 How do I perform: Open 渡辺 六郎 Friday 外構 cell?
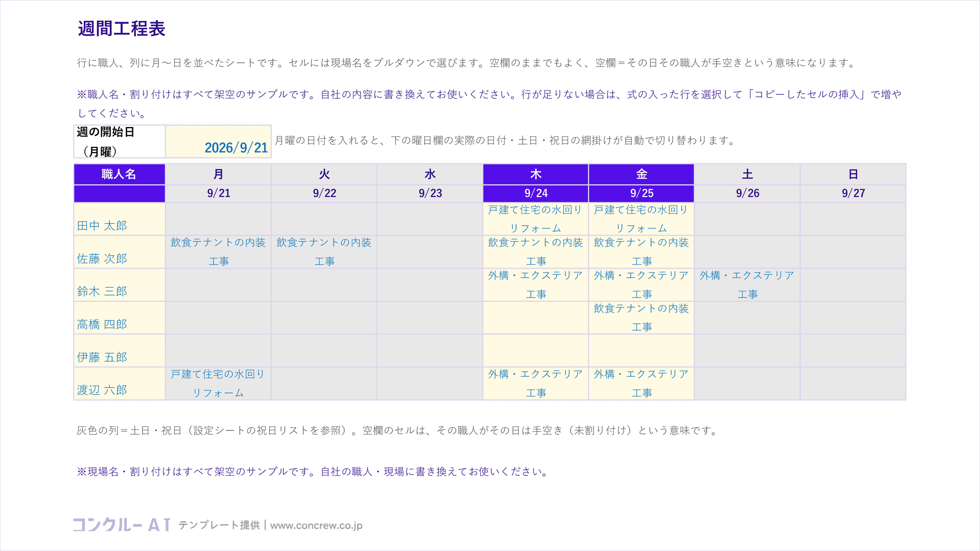point(641,383)
